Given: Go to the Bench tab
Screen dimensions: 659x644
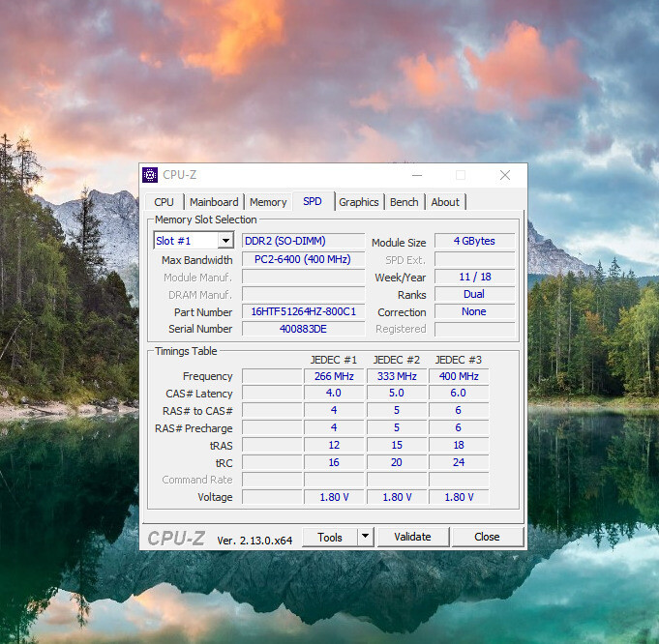Looking at the screenshot, I should coord(404,202).
